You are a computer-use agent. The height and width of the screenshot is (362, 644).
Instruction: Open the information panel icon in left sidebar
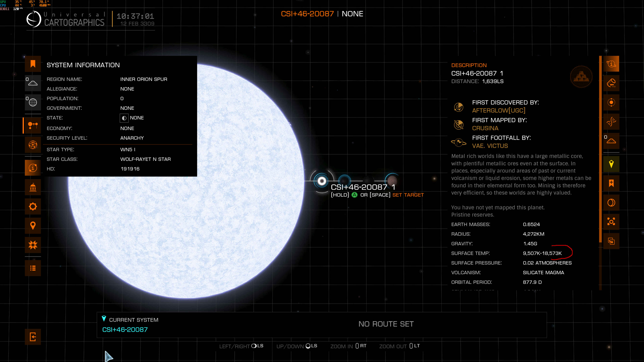(x=33, y=168)
